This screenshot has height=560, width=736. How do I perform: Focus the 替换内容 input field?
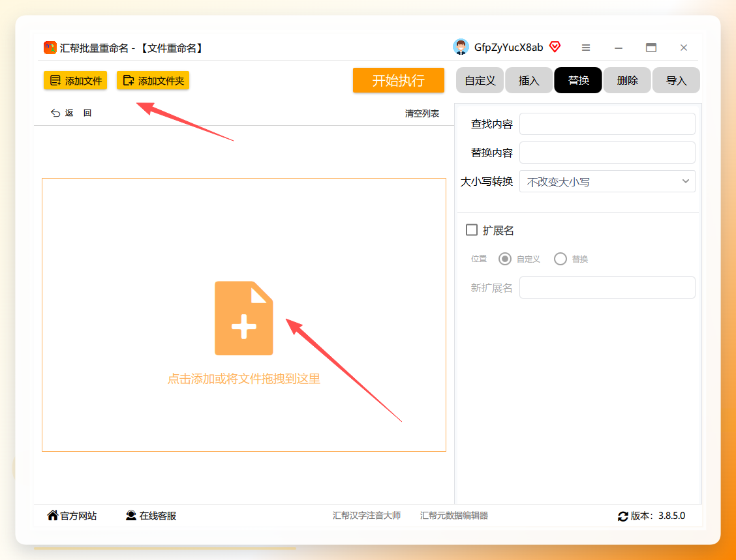click(x=607, y=153)
